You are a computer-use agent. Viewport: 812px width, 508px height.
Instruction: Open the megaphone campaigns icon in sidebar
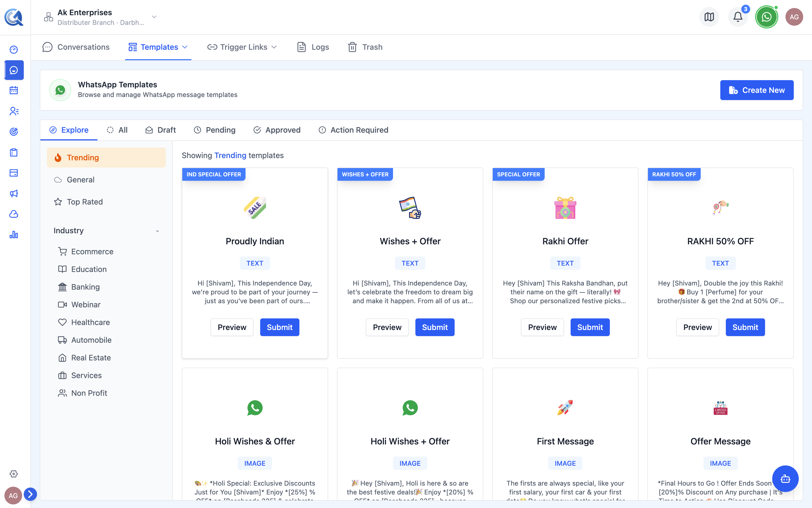14,193
